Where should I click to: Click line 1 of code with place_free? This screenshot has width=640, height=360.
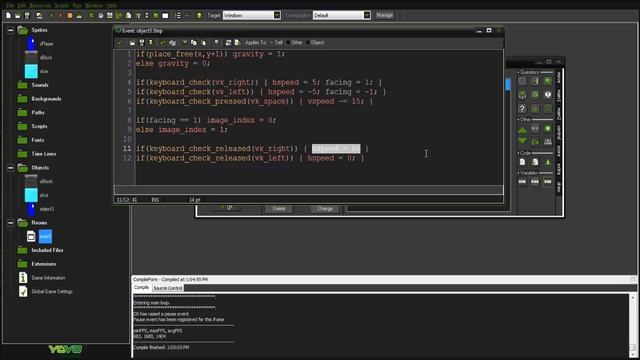point(210,54)
